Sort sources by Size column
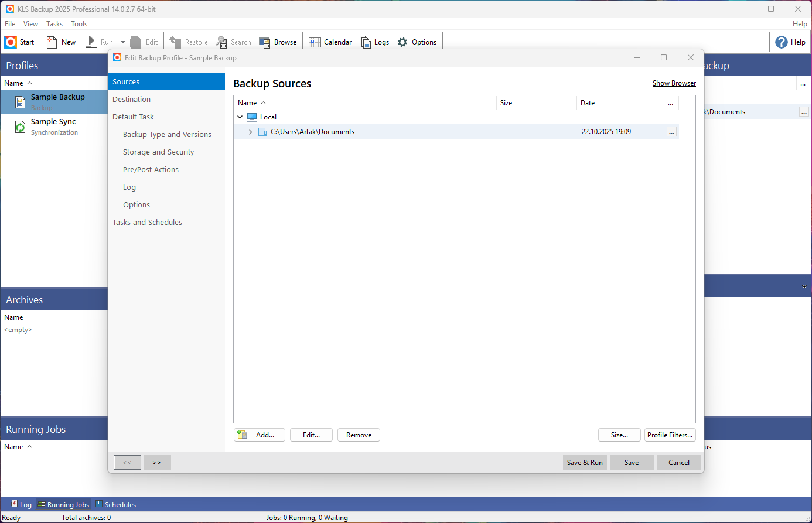 click(x=536, y=103)
